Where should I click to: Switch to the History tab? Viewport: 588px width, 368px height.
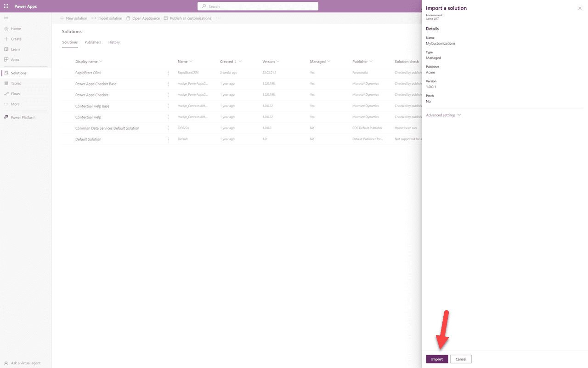[x=113, y=42]
